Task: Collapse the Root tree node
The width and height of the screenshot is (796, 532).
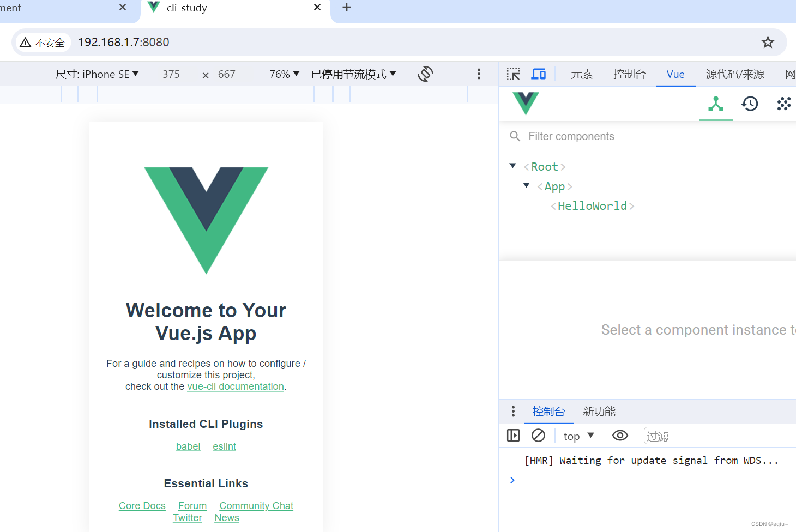Action: pos(512,166)
